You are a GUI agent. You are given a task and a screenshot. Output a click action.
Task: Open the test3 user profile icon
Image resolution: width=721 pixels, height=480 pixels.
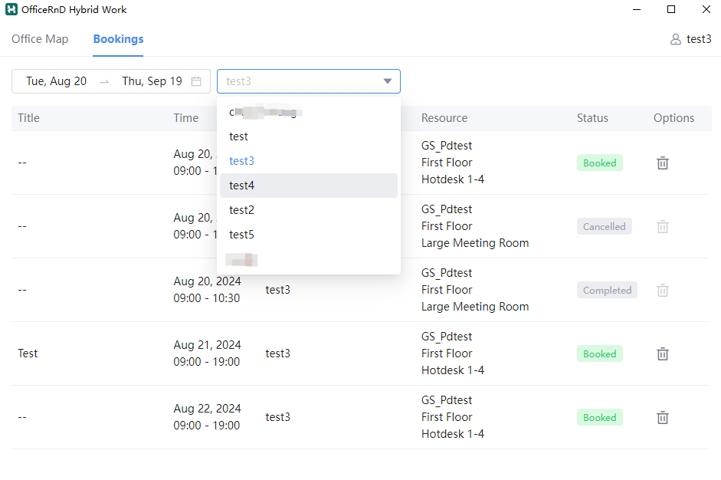pyautogui.click(x=675, y=39)
